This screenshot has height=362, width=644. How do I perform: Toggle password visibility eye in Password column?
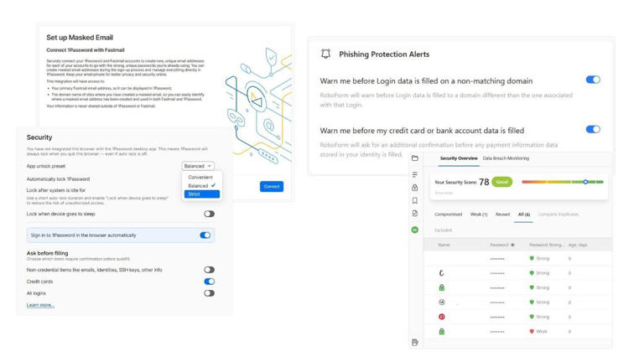[x=512, y=245]
